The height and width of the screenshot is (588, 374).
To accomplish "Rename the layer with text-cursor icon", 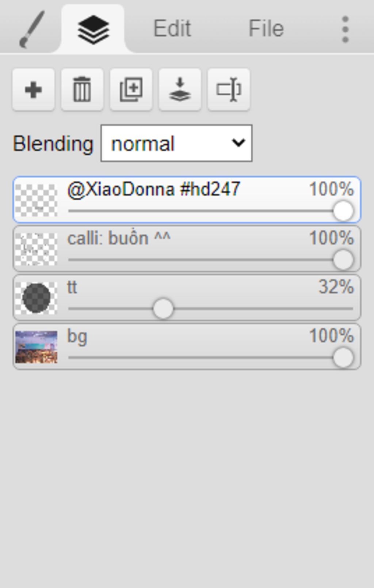I will click(x=229, y=90).
